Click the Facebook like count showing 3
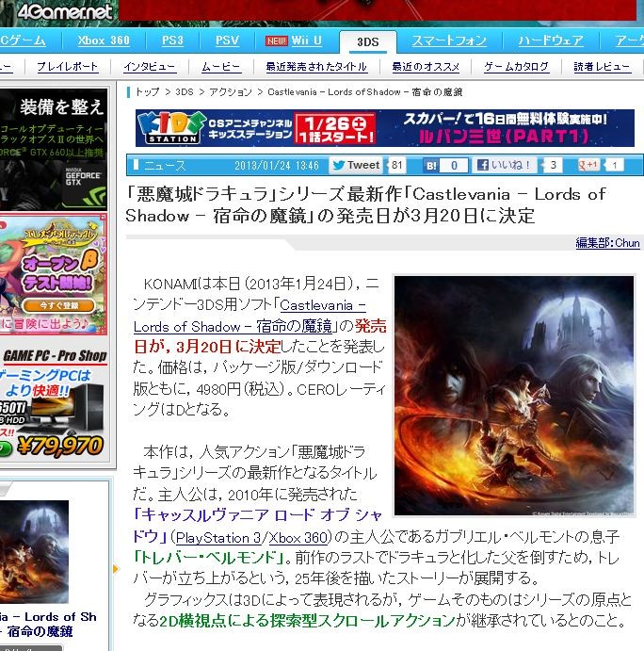 [x=553, y=165]
